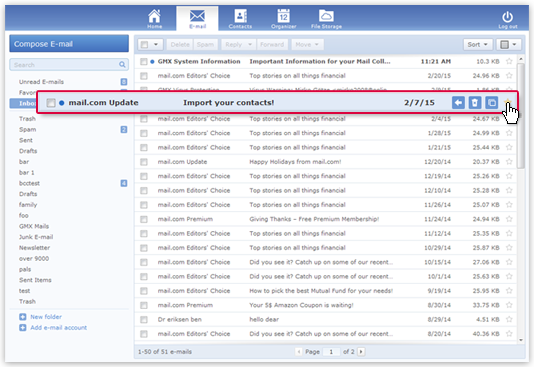Tick checkbox of highlighted mail.com Update email

pos(51,102)
